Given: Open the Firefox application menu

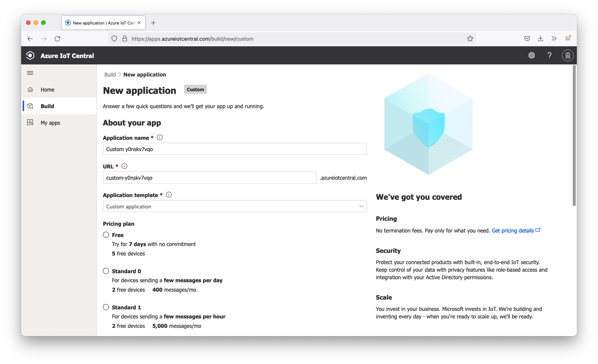Looking at the screenshot, I should 567,38.
